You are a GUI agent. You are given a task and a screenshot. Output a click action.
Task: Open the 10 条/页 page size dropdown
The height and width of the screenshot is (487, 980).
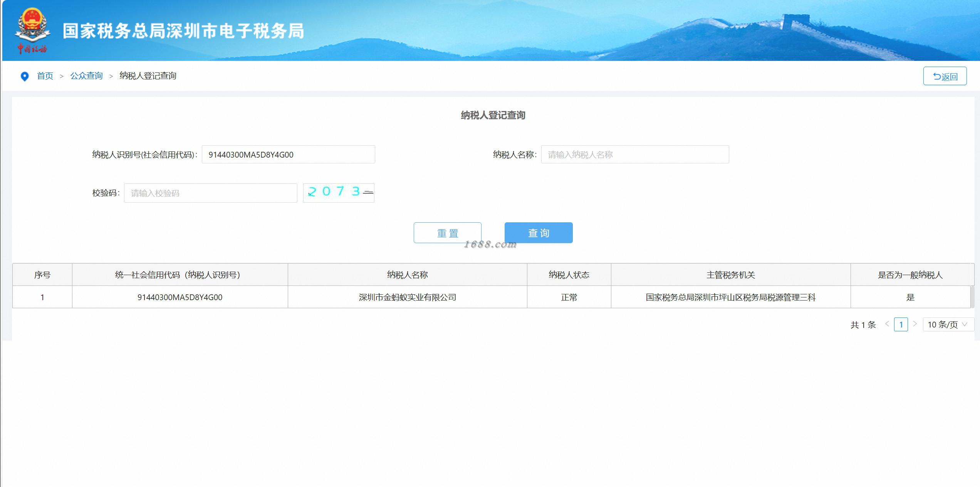click(948, 324)
